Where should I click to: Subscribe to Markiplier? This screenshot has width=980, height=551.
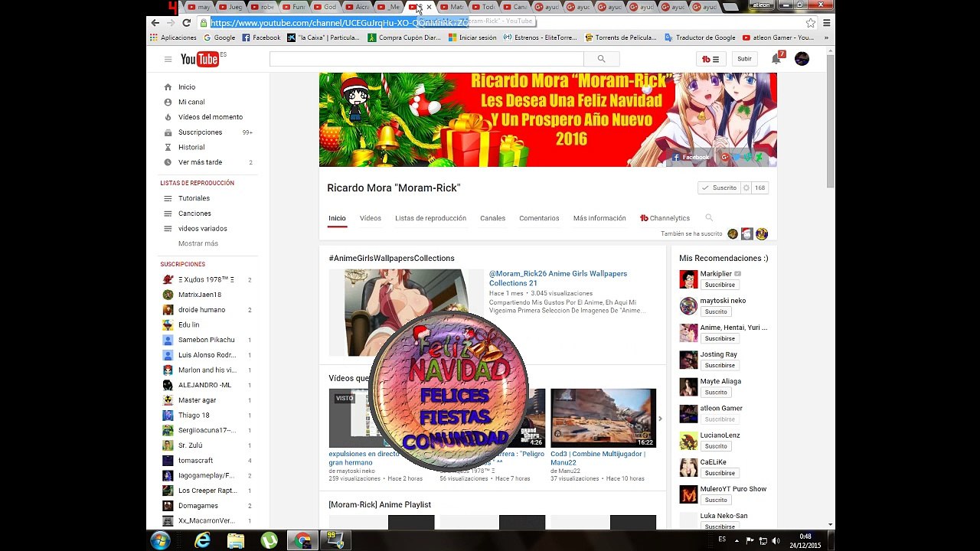720,285
